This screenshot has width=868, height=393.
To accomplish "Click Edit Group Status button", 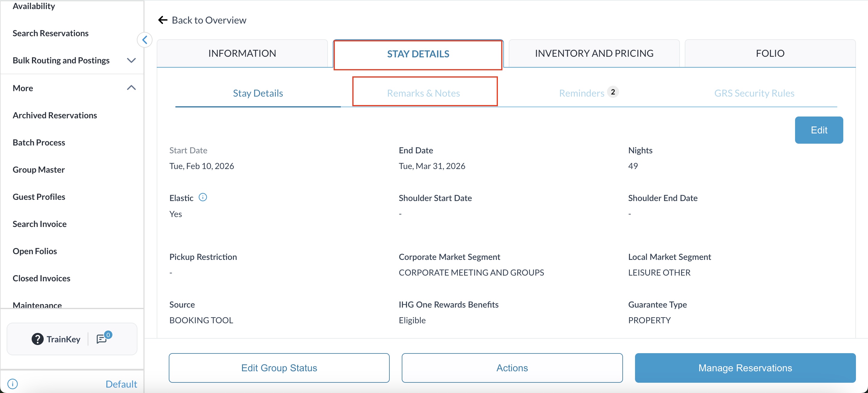I will point(279,368).
